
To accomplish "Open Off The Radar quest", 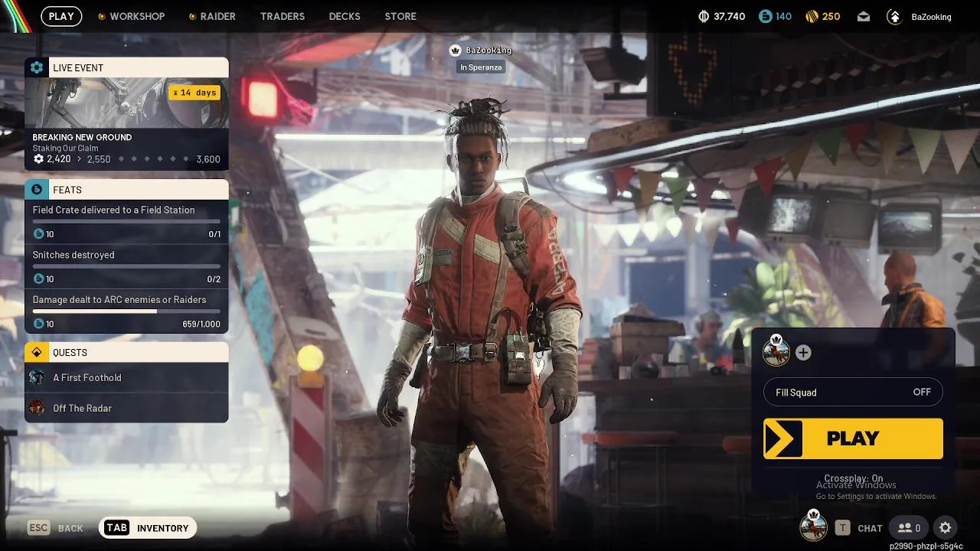I will [126, 408].
